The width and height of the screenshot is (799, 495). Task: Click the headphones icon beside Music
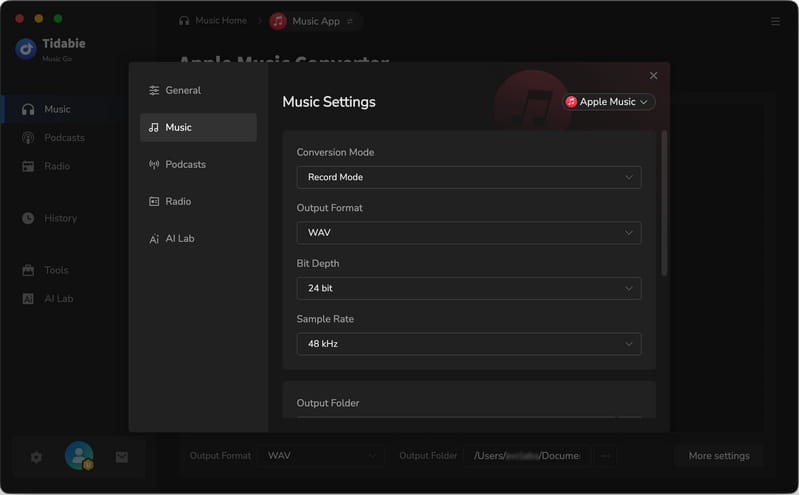28,109
